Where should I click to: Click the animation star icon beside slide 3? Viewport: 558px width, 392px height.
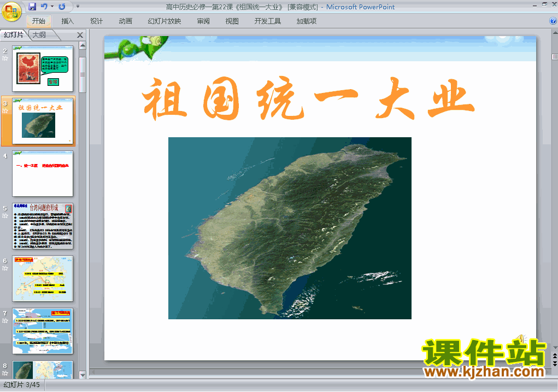coord(5,111)
